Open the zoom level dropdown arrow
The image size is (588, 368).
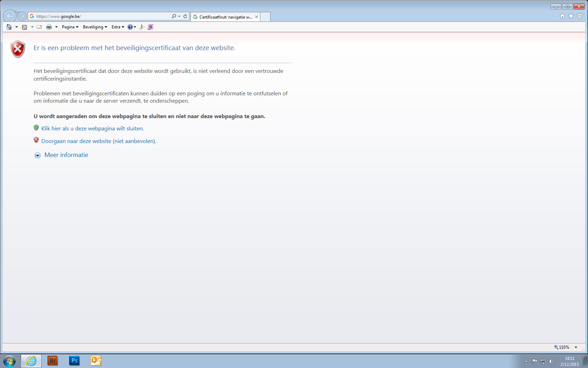576,347
